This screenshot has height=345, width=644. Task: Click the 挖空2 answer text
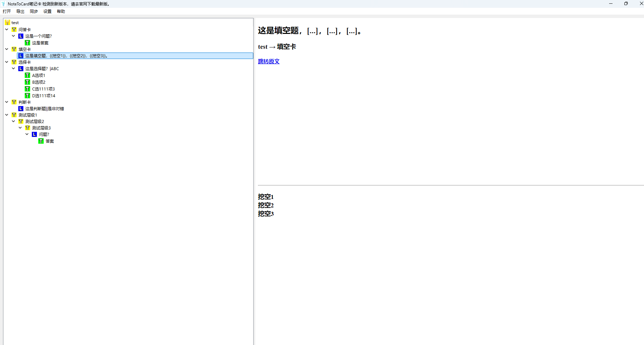tap(266, 205)
